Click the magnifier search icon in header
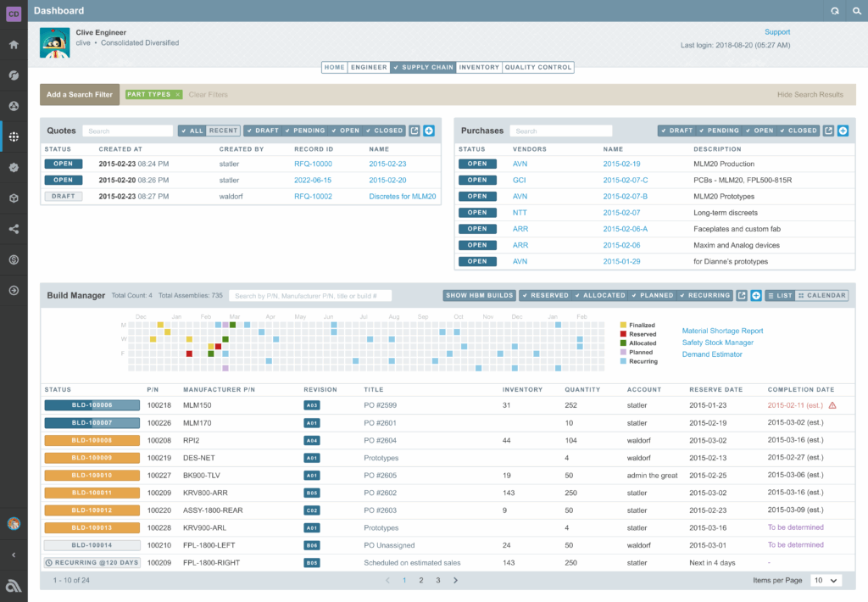 click(855, 11)
